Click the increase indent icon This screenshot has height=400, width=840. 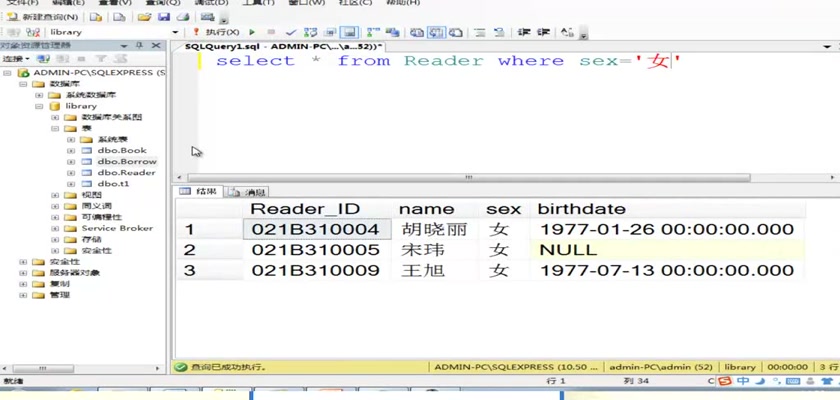coord(544,32)
